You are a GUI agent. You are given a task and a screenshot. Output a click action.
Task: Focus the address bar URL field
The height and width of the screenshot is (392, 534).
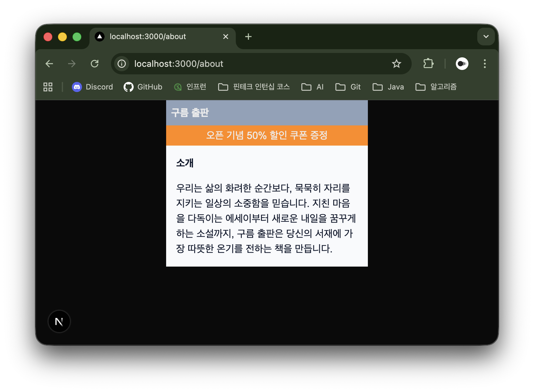coord(252,64)
